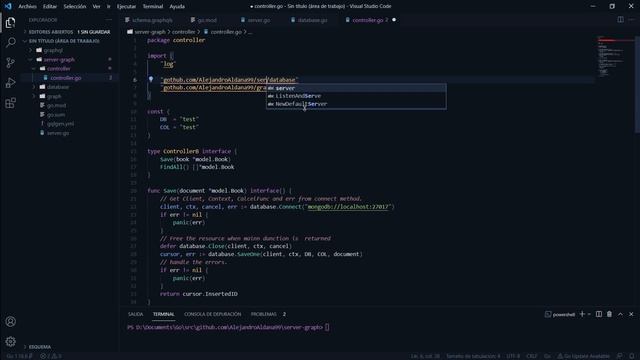Open the Manage gear icon in the activity bar
The image size is (640, 360).
click(11, 341)
